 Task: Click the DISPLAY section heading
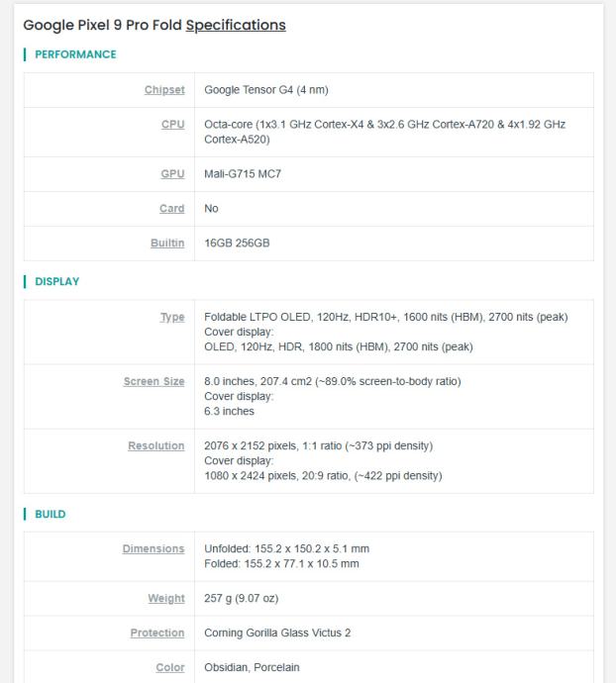point(57,281)
